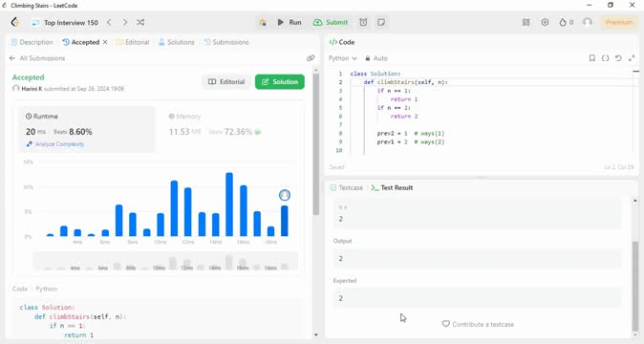Switch to the Description tab
This screenshot has width=644, height=344.
[x=32, y=42]
